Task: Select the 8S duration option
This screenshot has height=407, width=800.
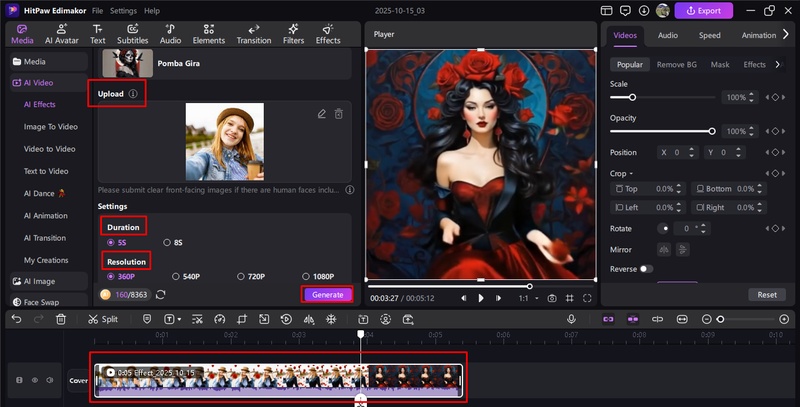Action: coord(166,243)
